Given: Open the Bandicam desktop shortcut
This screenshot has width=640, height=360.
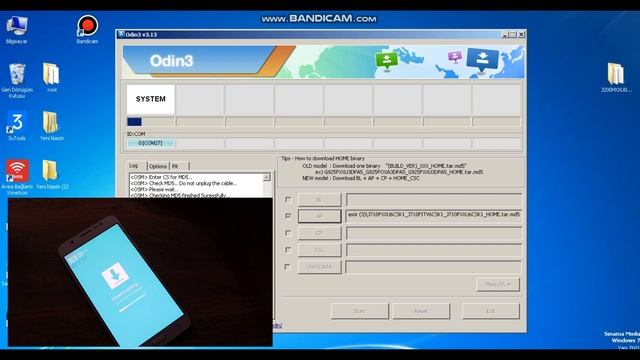Looking at the screenshot, I should coord(87,29).
